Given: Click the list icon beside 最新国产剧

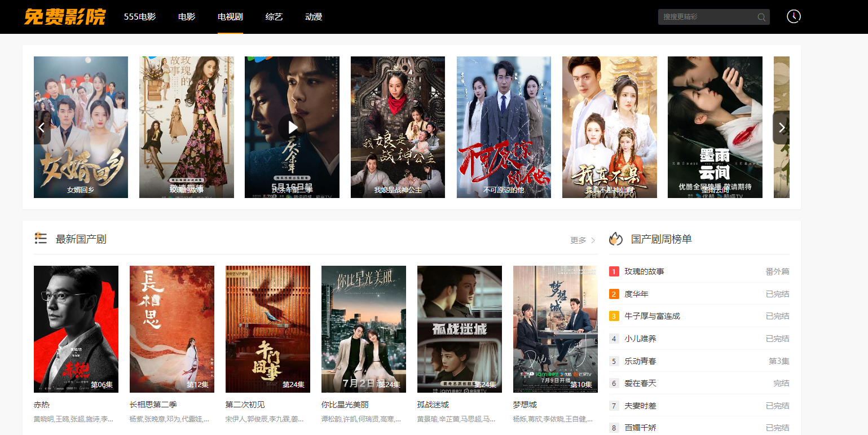Looking at the screenshot, I should pyautogui.click(x=40, y=238).
